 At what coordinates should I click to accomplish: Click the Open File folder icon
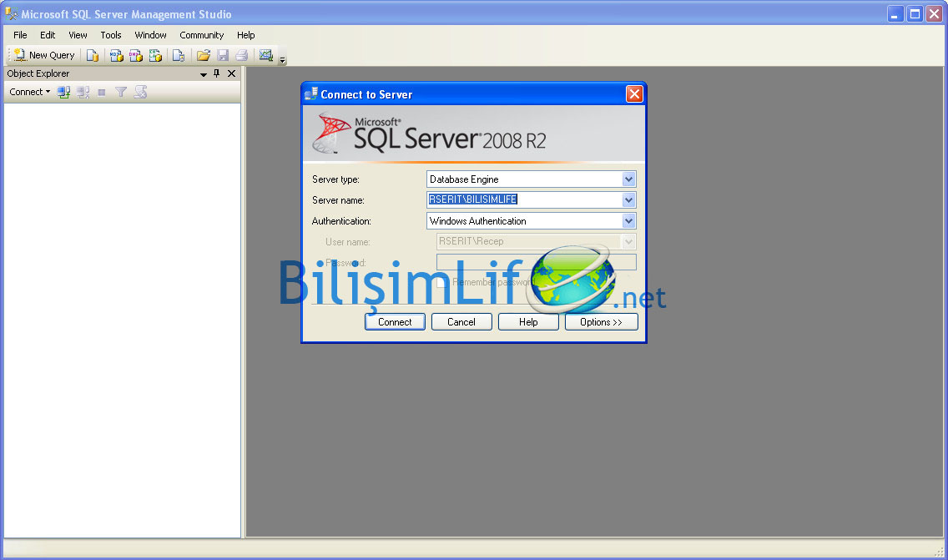pos(203,56)
